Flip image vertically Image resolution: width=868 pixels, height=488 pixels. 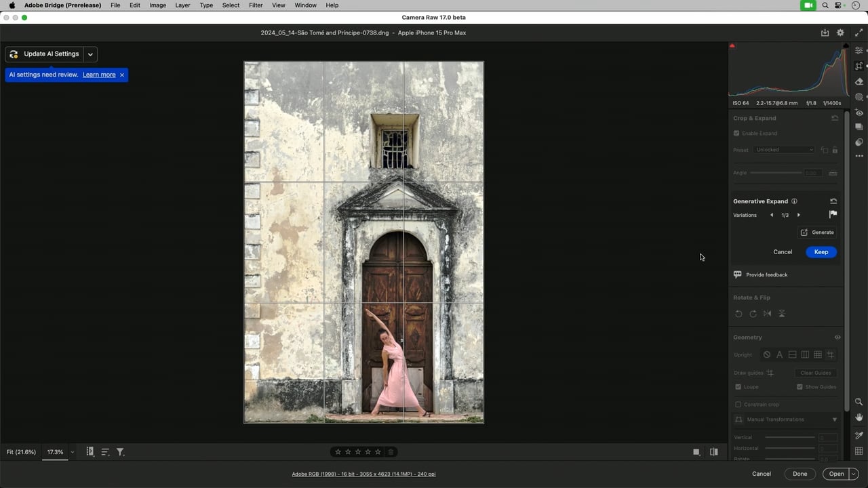click(x=781, y=314)
